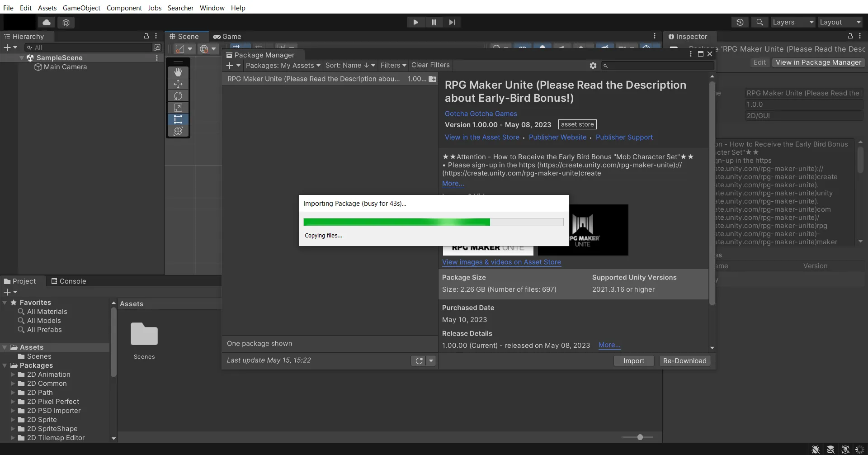Select the Hand tool in Scene toolbar
The width and height of the screenshot is (868, 455).
(x=178, y=72)
